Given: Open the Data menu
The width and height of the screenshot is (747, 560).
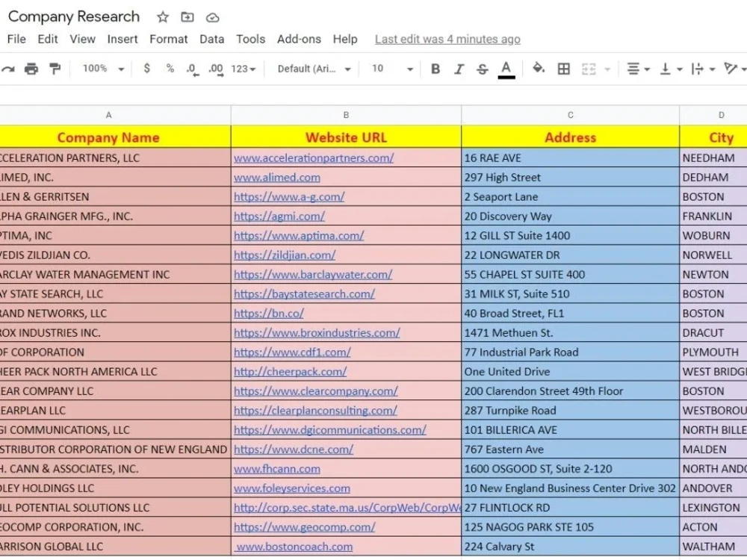Looking at the screenshot, I should 212,39.
